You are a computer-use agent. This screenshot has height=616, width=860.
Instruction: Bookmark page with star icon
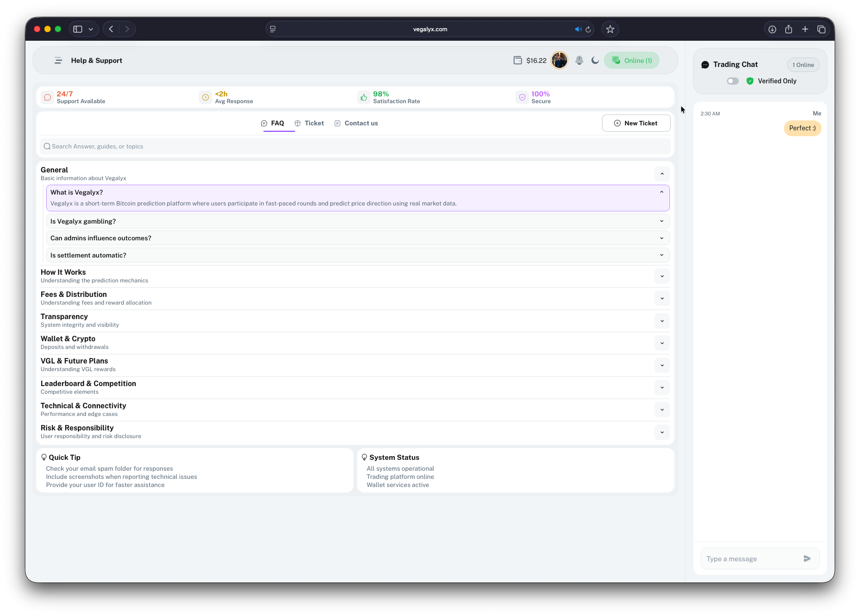(610, 29)
